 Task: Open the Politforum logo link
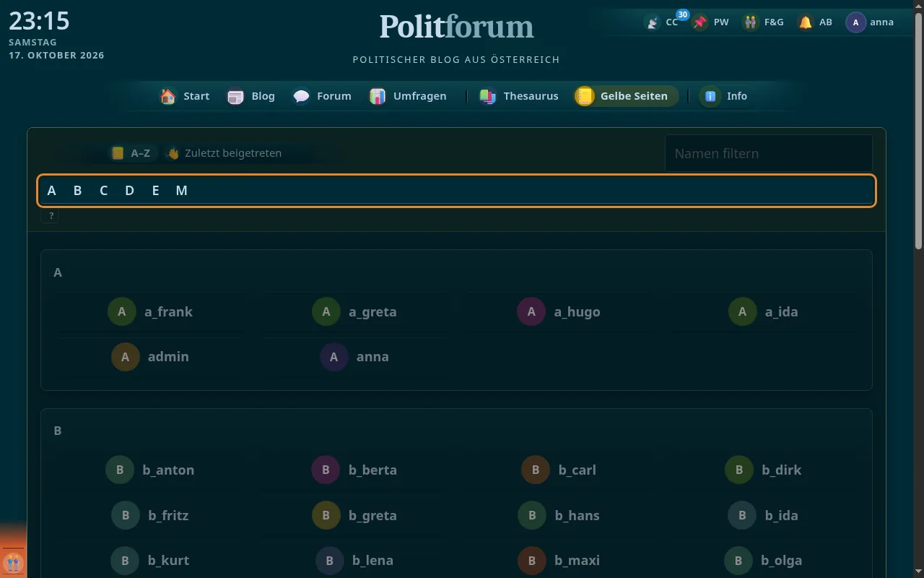(x=457, y=26)
